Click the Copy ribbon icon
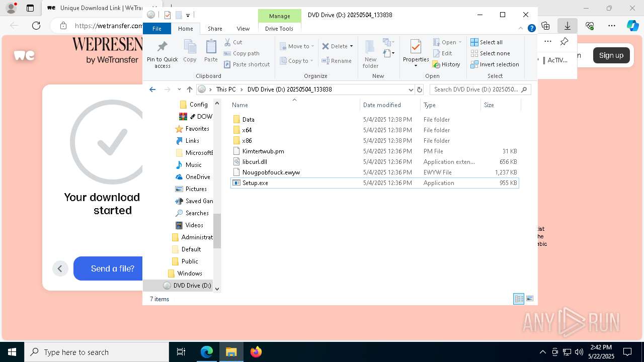The height and width of the screenshot is (362, 644). coord(190,47)
